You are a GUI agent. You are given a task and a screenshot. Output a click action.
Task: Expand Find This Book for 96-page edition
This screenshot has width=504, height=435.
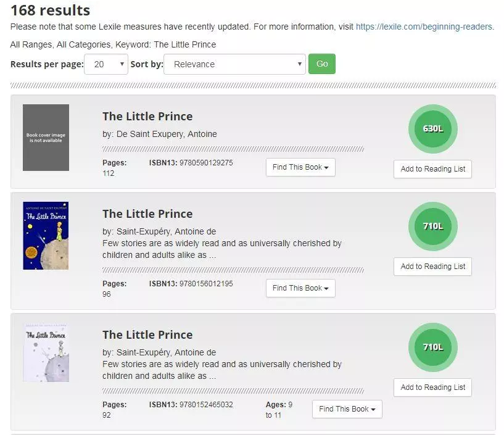pyautogui.click(x=300, y=288)
